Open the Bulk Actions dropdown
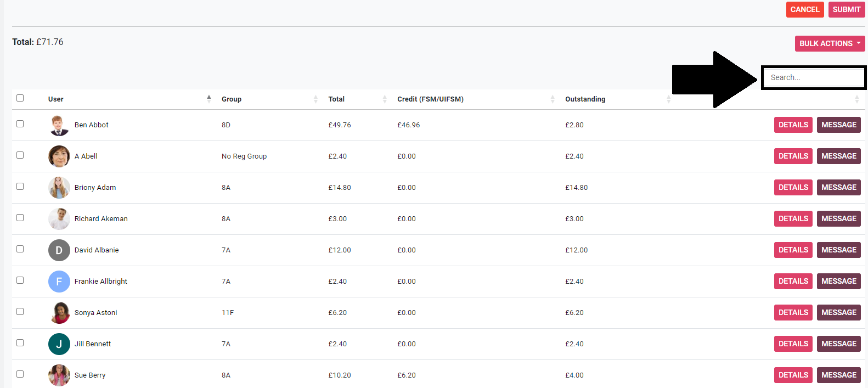Screen dimensions: 868x388 830,43
